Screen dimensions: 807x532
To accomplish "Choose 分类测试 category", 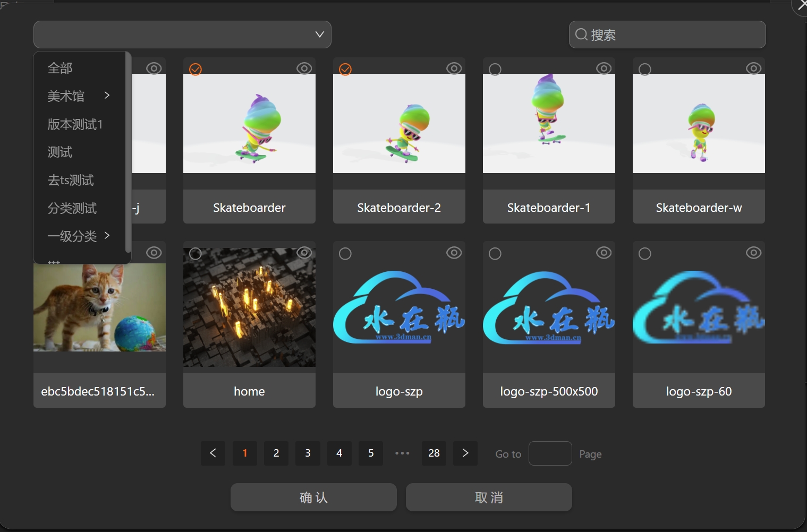I will [x=72, y=208].
